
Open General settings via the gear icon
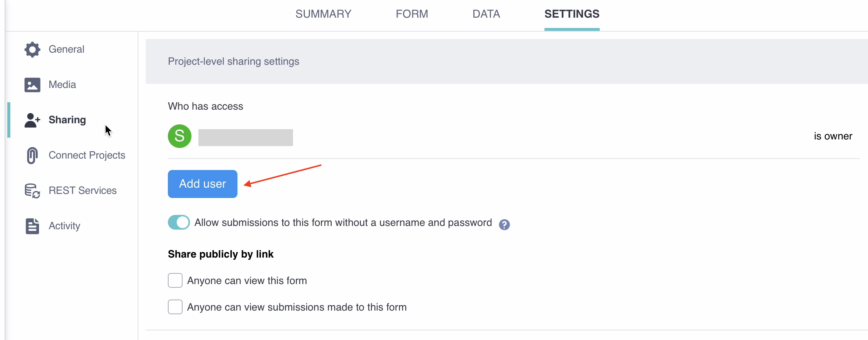pos(32,49)
